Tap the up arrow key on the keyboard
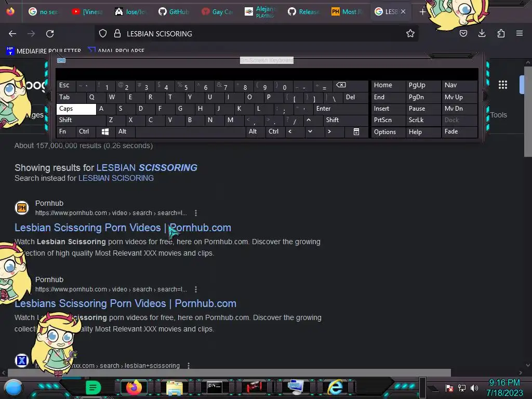This screenshot has width=532, height=399. coord(309,120)
